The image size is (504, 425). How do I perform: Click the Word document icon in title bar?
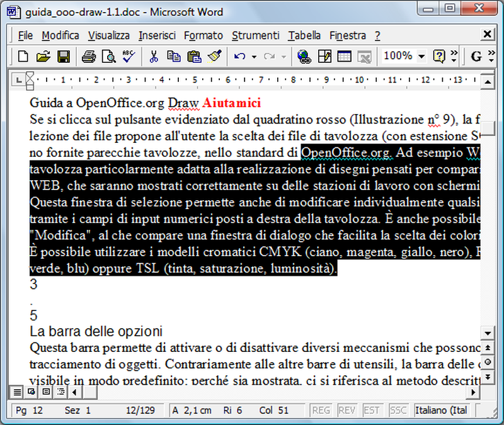[x=13, y=12]
